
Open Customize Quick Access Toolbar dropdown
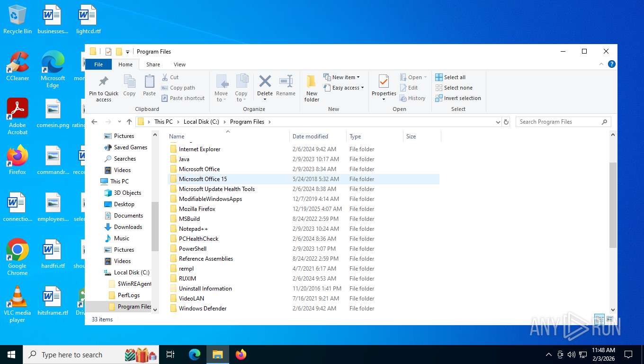click(x=128, y=52)
